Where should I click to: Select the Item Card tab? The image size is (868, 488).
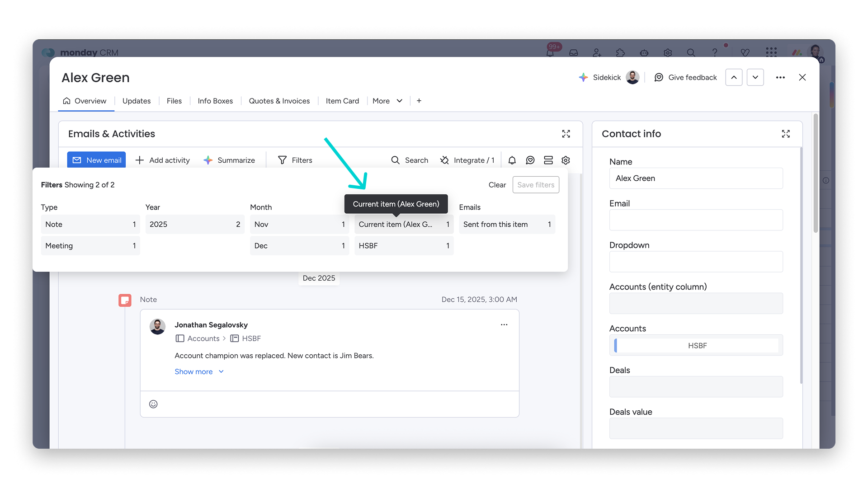pyautogui.click(x=342, y=101)
